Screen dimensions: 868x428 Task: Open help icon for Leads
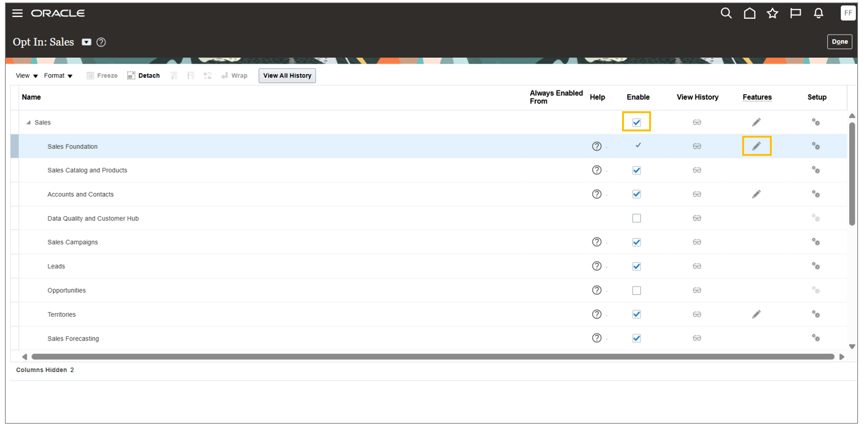[597, 266]
